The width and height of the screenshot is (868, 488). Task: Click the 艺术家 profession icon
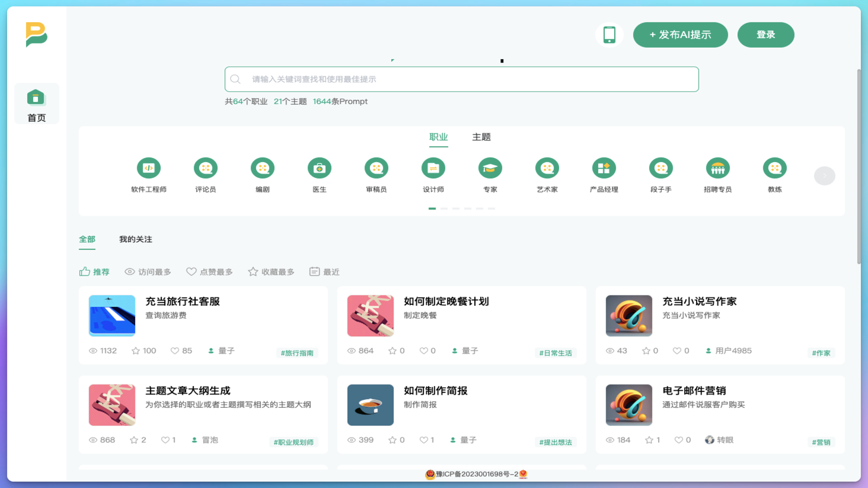(x=547, y=168)
